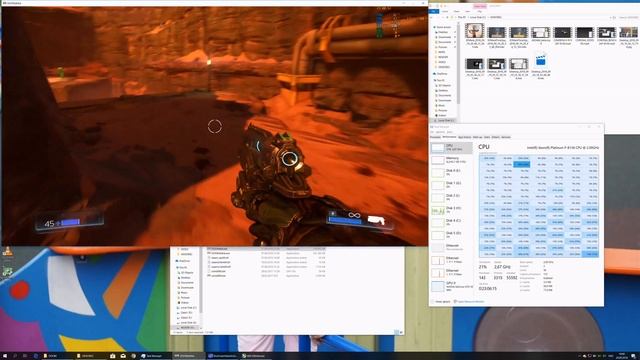Click the large icons view button in the bottom Explorer
This screenshot has width=640, height=360.
tap(401, 332)
